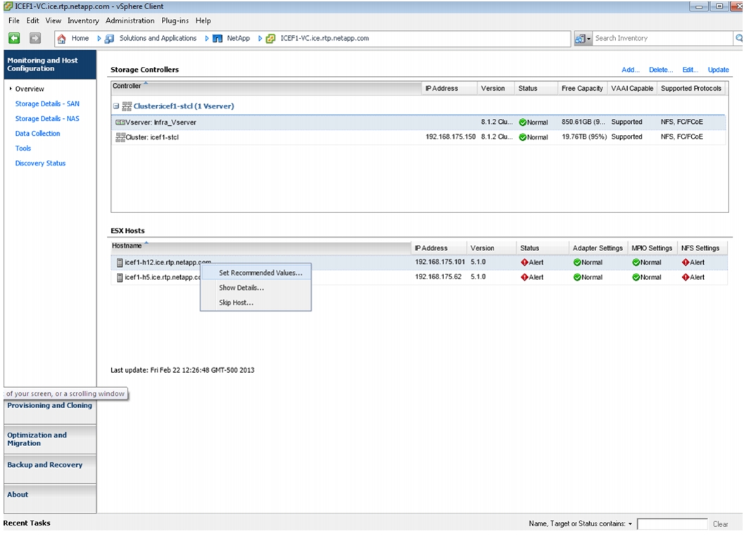Open Storage Details - SAN
Screen dimensions: 744x560
tap(47, 104)
